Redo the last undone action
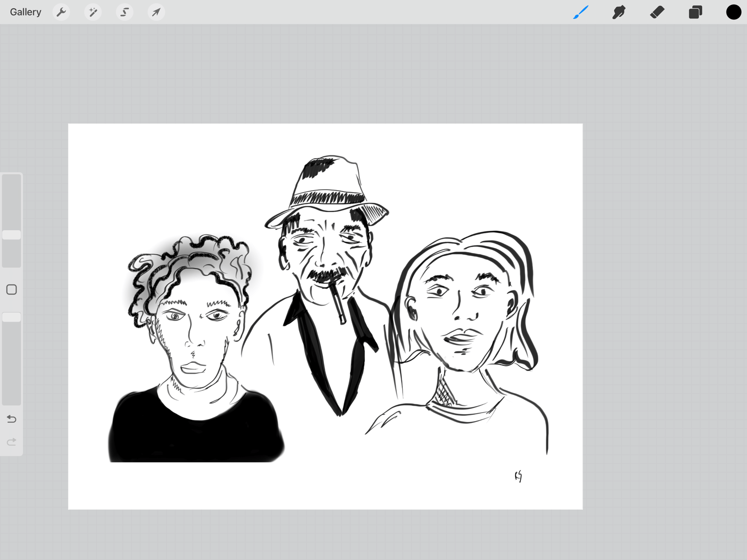The width and height of the screenshot is (747, 560). (12, 442)
